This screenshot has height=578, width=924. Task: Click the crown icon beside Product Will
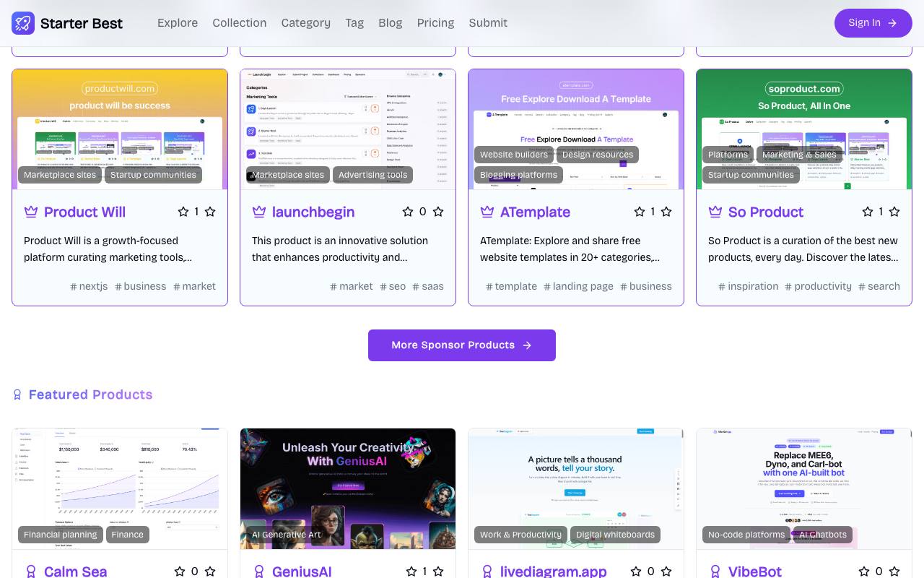pyautogui.click(x=31, y=212)
